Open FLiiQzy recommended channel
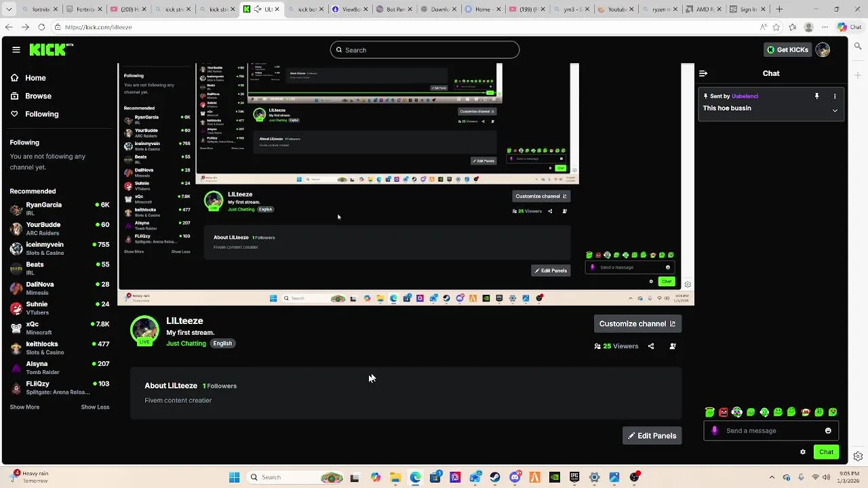868x488 pixels. coord(59,388)
